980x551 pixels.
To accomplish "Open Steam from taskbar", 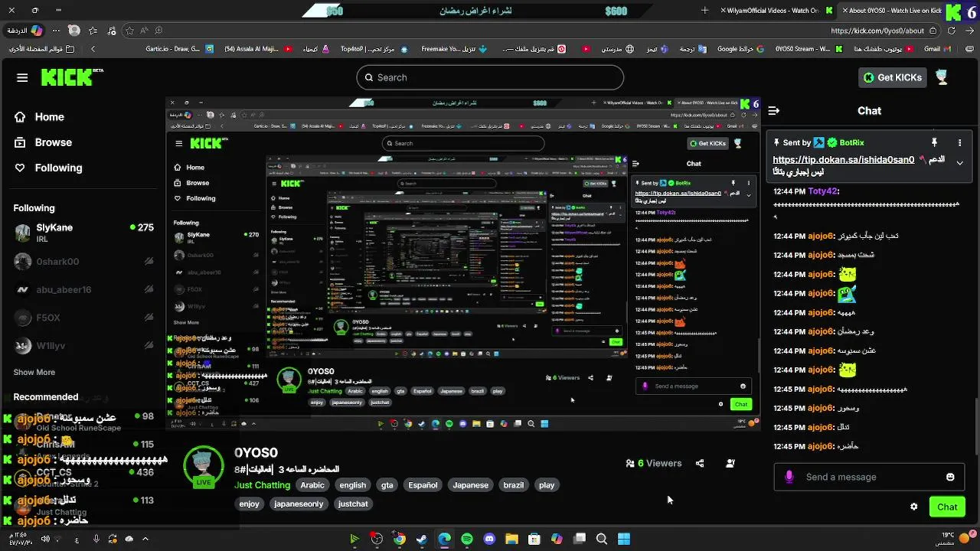I will coord(422,540).
